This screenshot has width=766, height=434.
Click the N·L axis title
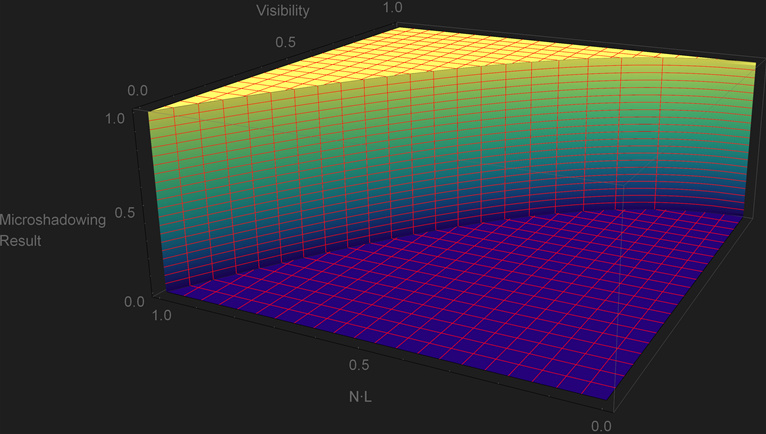click(360, 397)
